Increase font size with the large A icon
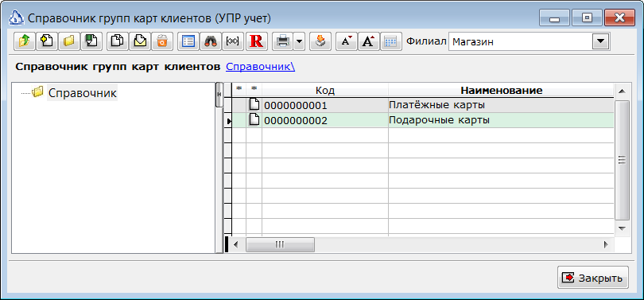 point(369,41)
